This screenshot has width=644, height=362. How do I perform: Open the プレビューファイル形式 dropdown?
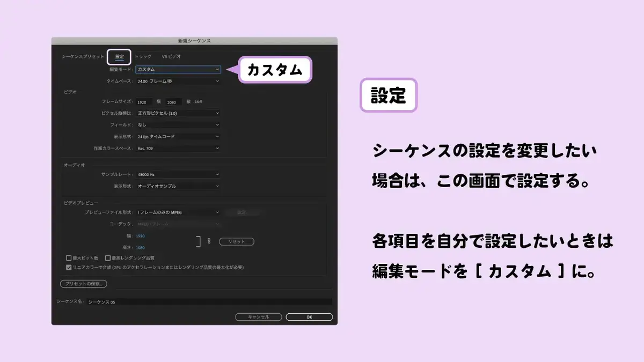click(x=178, y=212)
